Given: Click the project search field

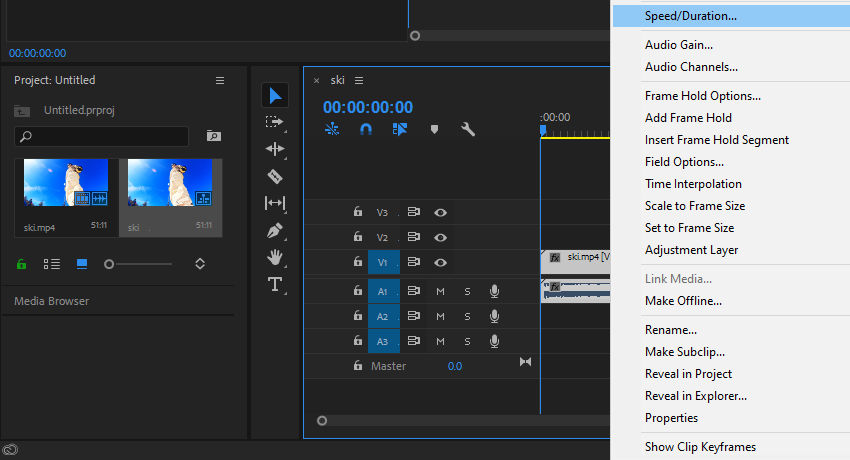Looking at the screenshot, I should point(101,136).
